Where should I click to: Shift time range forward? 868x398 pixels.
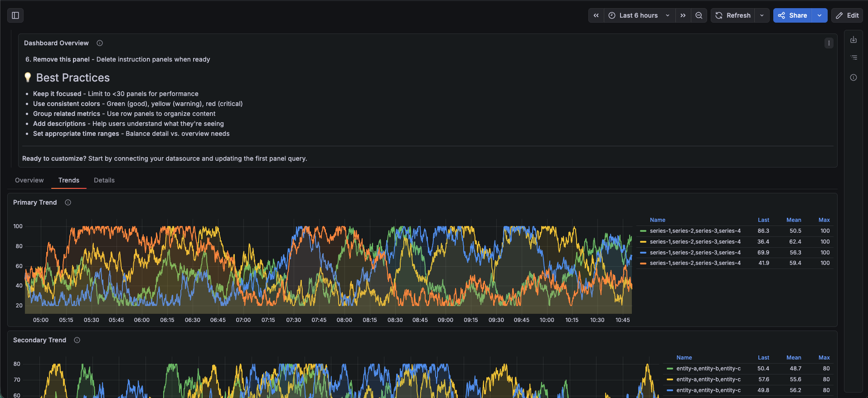coord(683,15)
